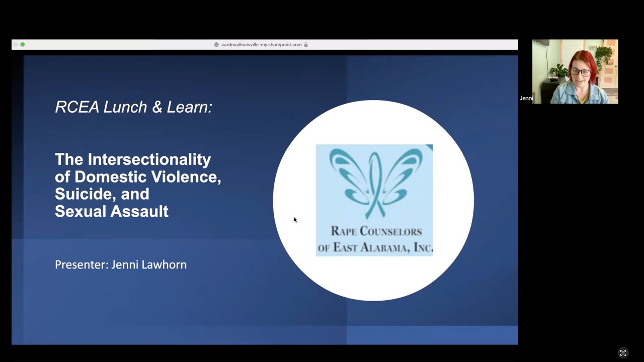Click 'RCEA Lunch & Learn:' heading

tap(134, 107)
